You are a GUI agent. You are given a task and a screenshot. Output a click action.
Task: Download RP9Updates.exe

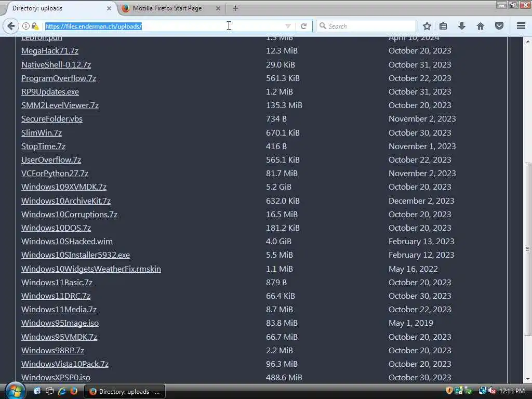click(x=50, y=92)
